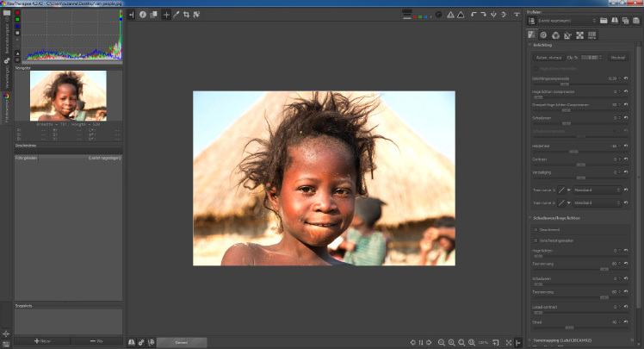Save the current processing profile

(615, 21)
